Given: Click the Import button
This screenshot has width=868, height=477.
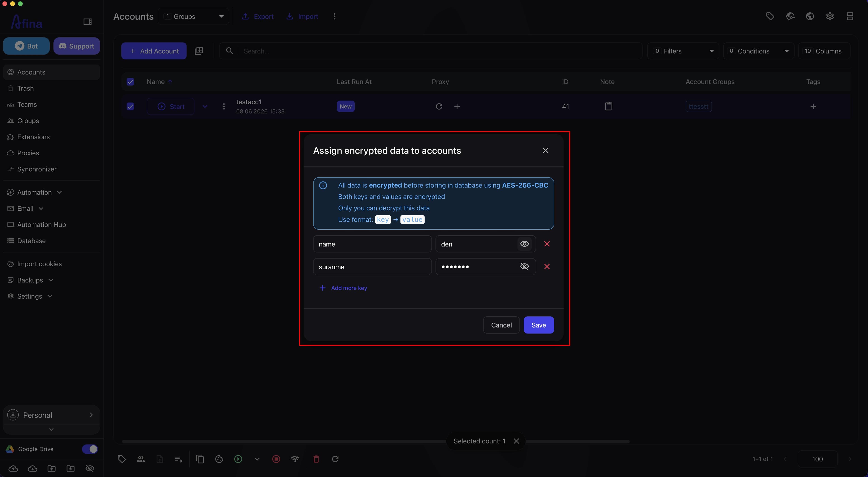Looking at the screenshot, I should pos(302,17).
